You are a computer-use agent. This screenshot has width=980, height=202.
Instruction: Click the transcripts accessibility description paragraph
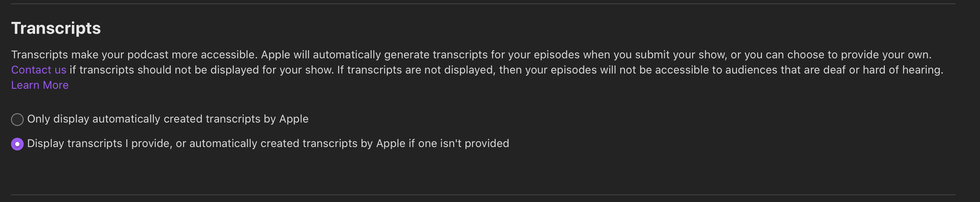coord(471,55)
